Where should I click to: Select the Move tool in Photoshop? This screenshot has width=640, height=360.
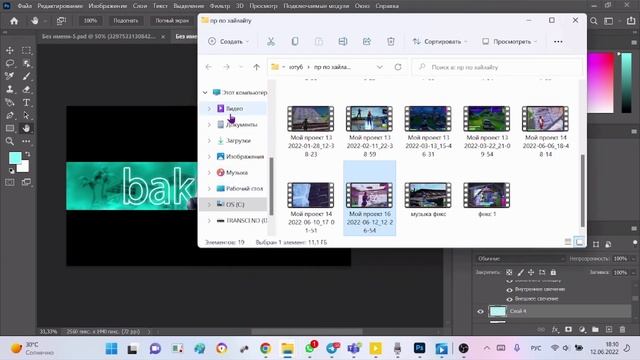(x=9, y=50)
